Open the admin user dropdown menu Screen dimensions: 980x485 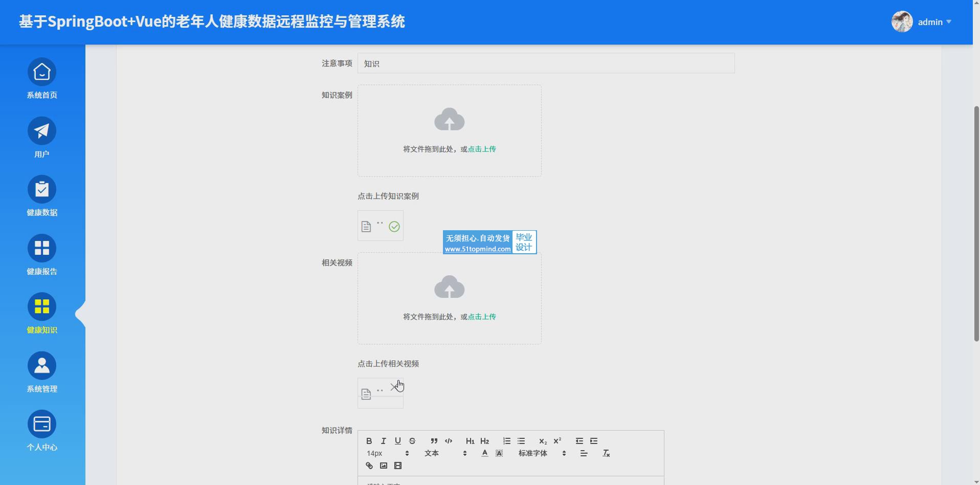pos(933,22)
